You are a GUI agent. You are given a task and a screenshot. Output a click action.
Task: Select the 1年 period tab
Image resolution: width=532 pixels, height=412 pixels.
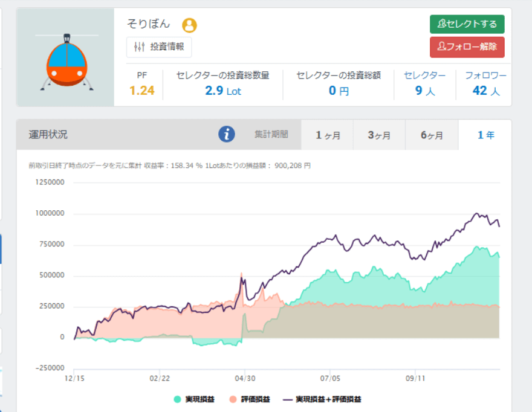tap(485, 135)
